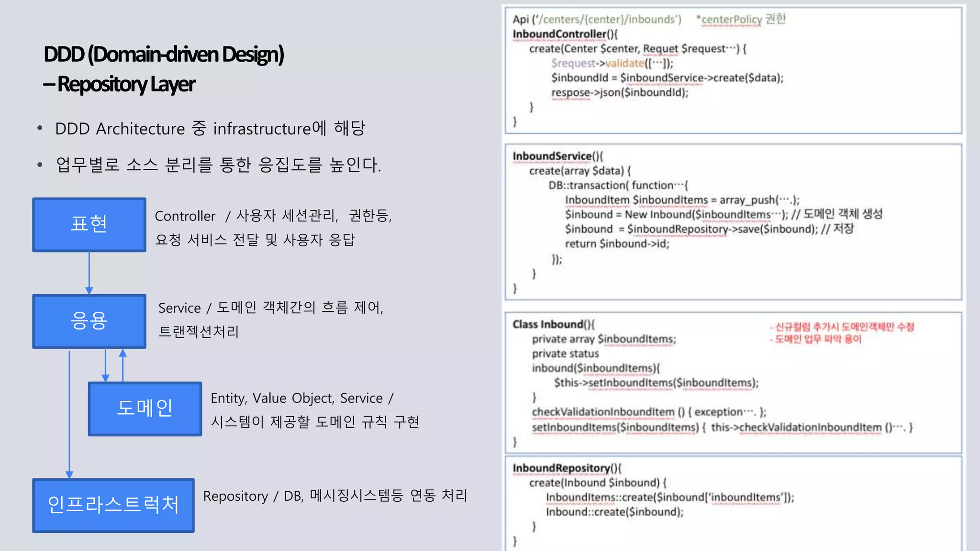Select the InboundRepository code panel
The width and height of the screenshot is (980, 551).
(x=734, y=504)
